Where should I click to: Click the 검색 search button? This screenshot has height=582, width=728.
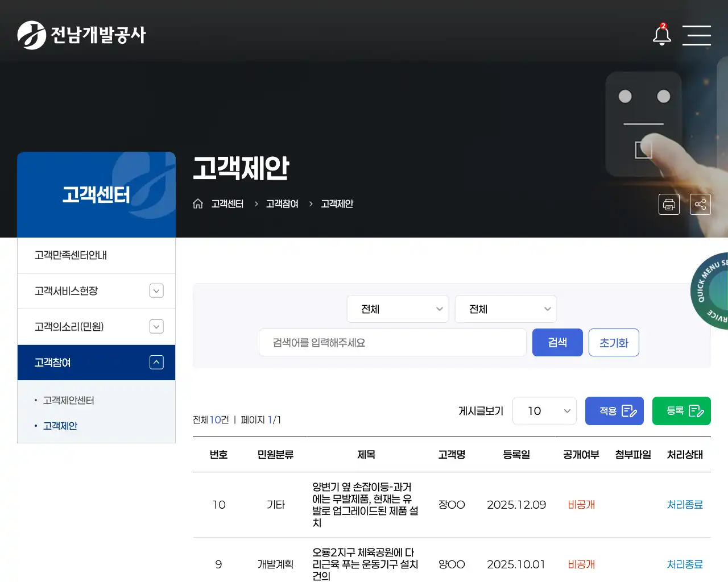tap(557, 342)
